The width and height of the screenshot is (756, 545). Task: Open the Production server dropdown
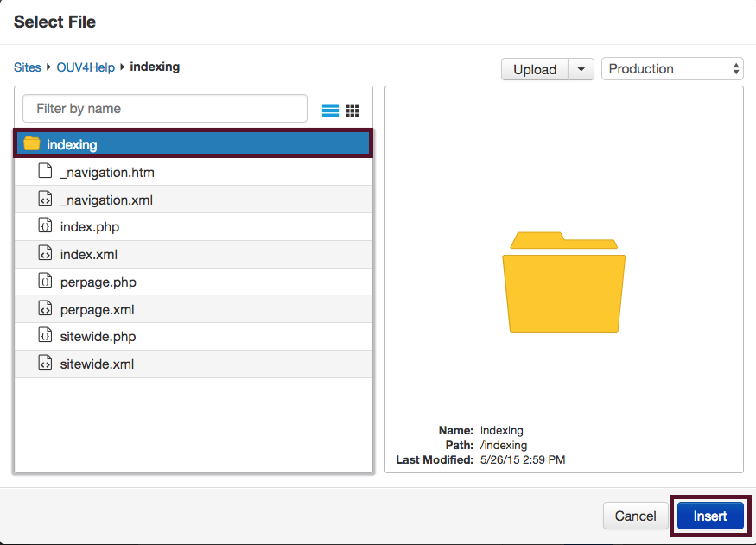point(673,69)
